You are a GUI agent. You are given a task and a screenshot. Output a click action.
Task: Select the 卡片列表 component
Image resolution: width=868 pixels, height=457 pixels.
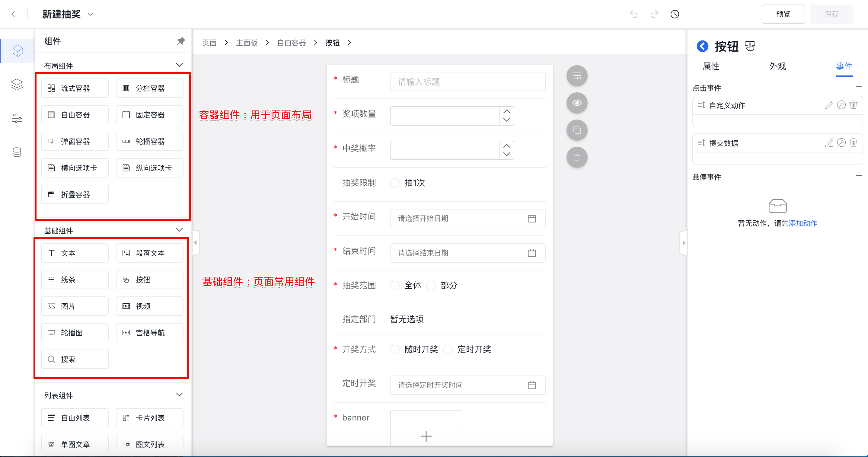150,418
